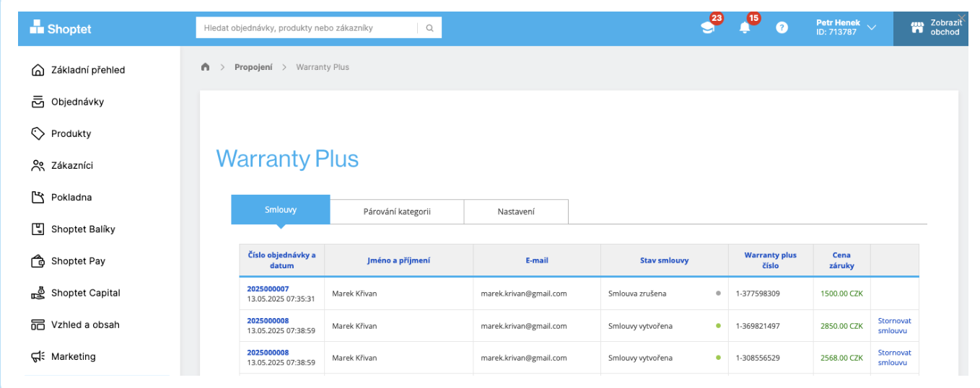The width and height of the screenshot is (980, 388).
Task: Switch to Párování kategorií tab
Action: point(397,212)
